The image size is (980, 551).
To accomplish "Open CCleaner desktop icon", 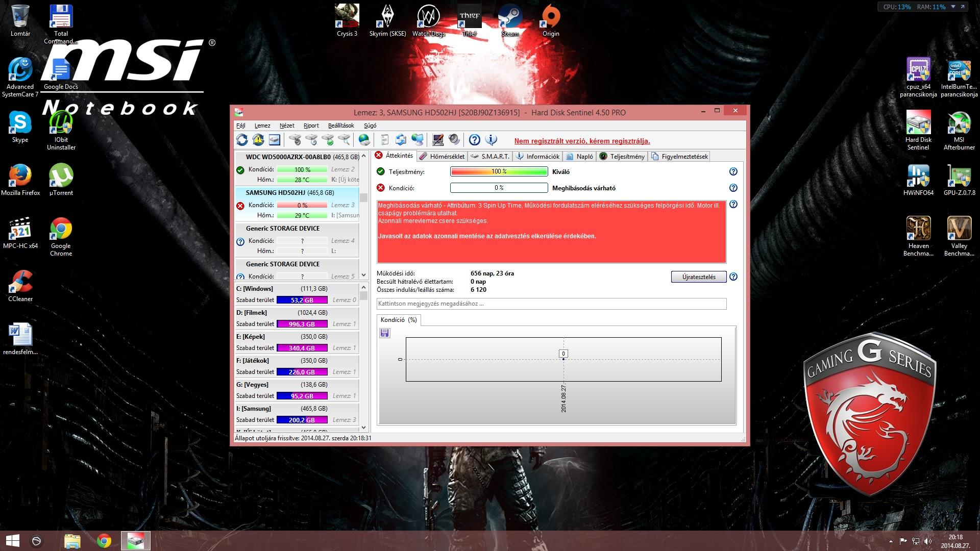I will click(x=20, y=286).
